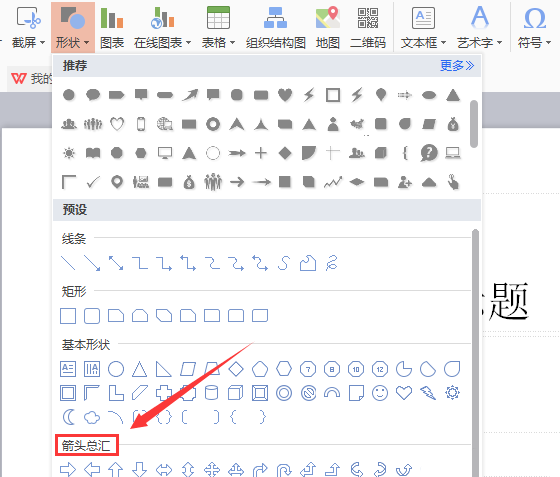Select the smiley face basic shape
The image size is (560, 477).
[380, 393]
